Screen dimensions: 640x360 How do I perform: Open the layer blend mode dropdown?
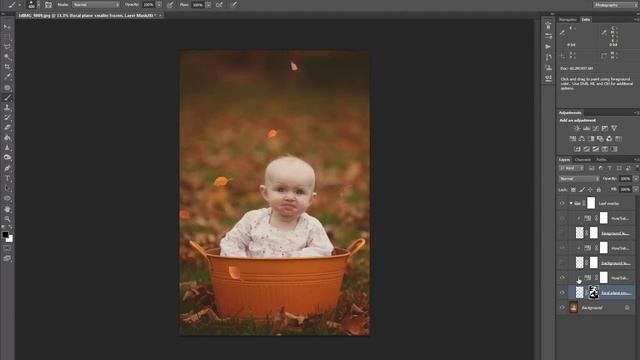579,179
